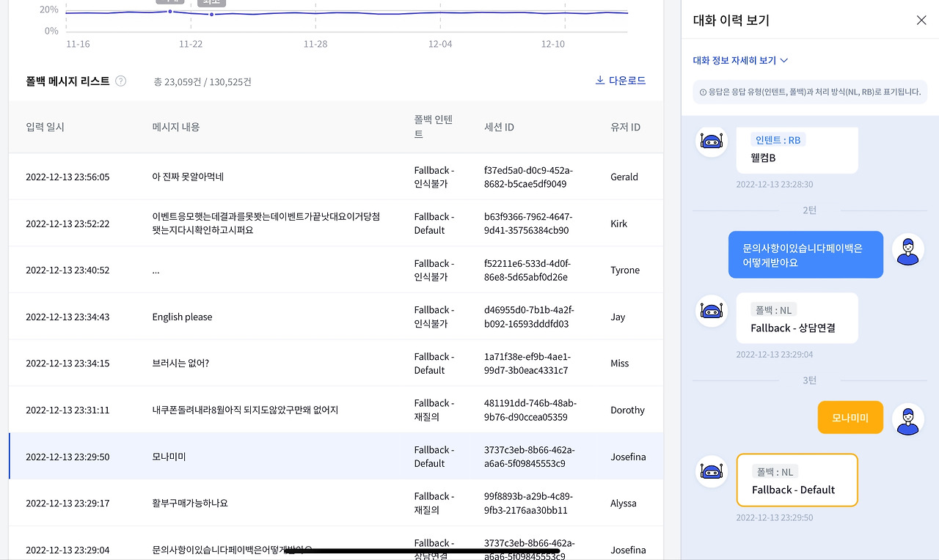Click the bot avatar beside 웰컴B message
Screen dimensions: 939x560
[x=711, y=141]
